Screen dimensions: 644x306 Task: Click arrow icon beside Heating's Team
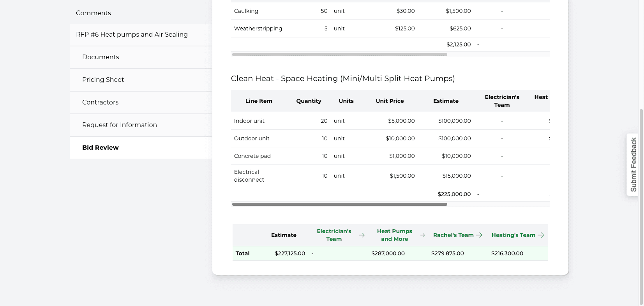click(x=541, y=235)
